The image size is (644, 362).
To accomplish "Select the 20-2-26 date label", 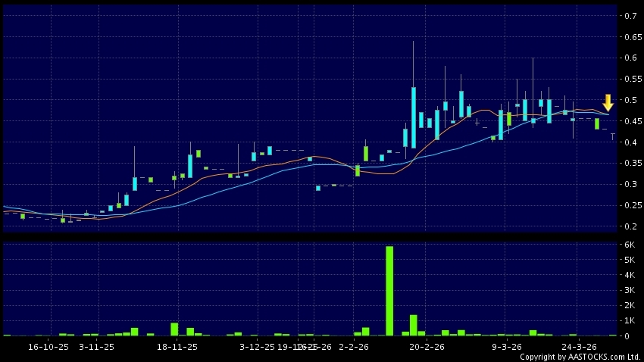I will tap(427, 346).
